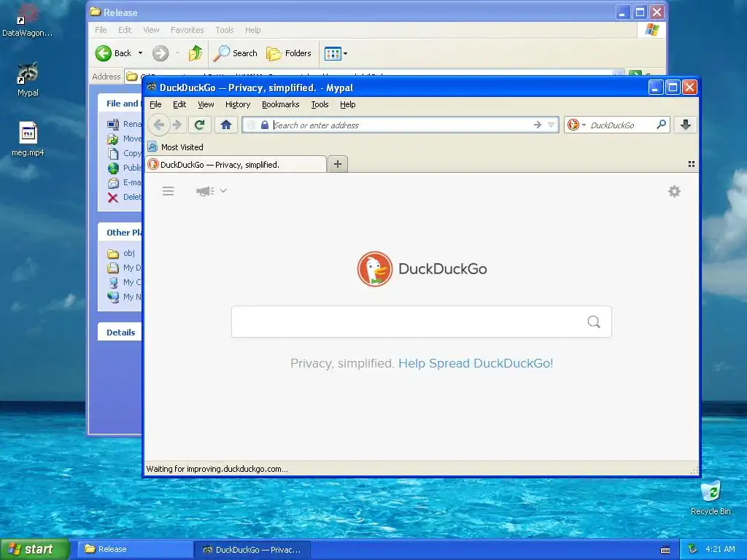The height and width of the screenshot is (560, 747).
Task: Click the Move task icon in Release window
Action: point(113,139)
